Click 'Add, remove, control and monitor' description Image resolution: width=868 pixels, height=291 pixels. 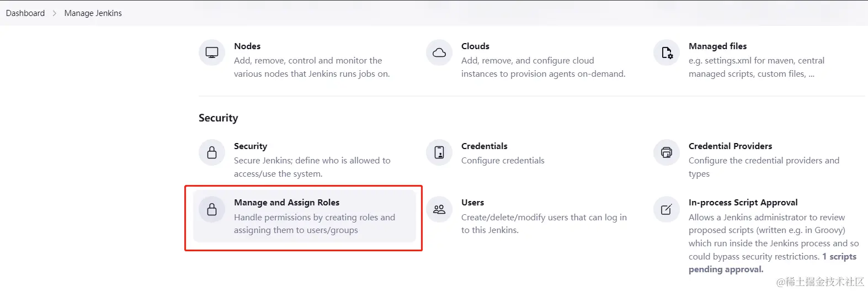tap(312, 67)
